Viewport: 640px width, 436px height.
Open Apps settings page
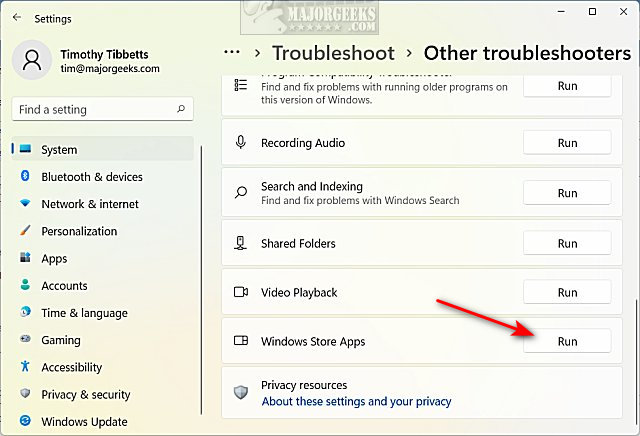(x=103, y=258)
